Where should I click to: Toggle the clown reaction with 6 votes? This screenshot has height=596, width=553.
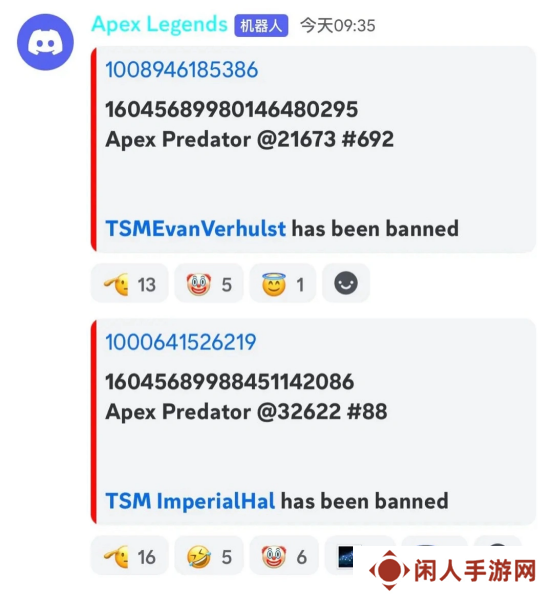(284, 556)
